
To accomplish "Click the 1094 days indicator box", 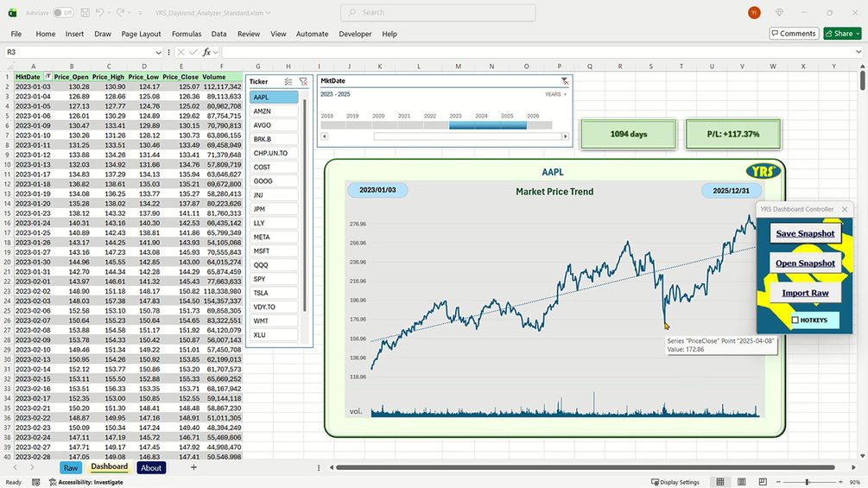I will point(628,134).
